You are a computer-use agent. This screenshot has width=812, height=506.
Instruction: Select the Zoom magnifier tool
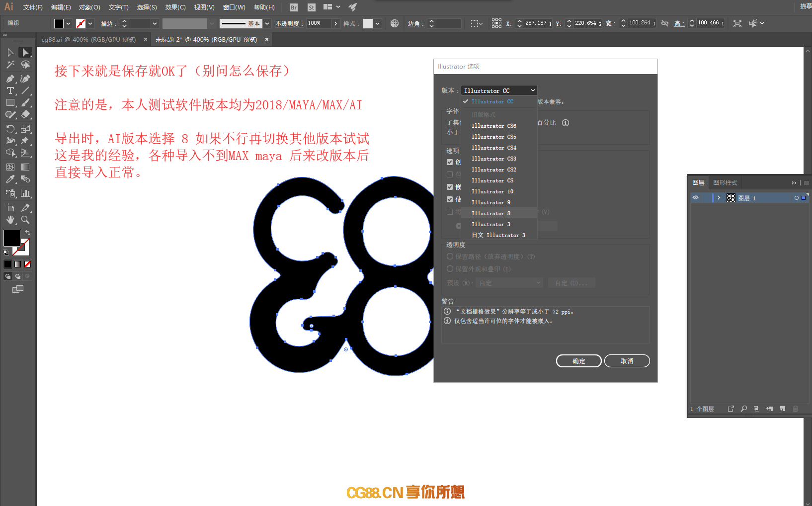pos(25,220)
